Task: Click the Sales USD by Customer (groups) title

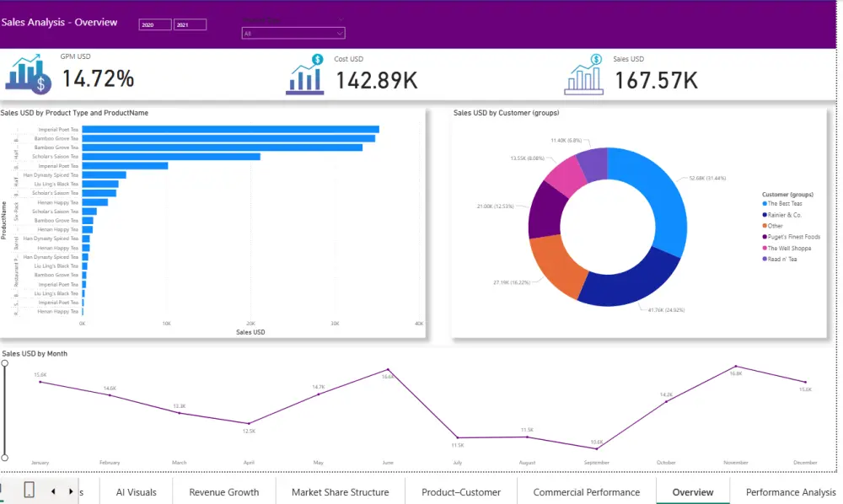Action: pos(506,113)
